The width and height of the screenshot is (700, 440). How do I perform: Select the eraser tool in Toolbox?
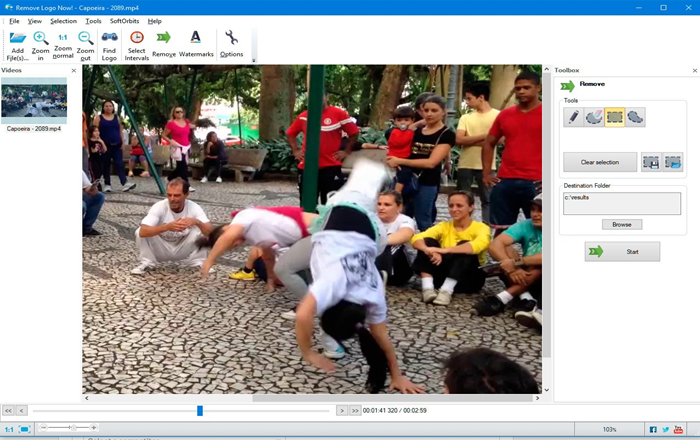(594, 117)
